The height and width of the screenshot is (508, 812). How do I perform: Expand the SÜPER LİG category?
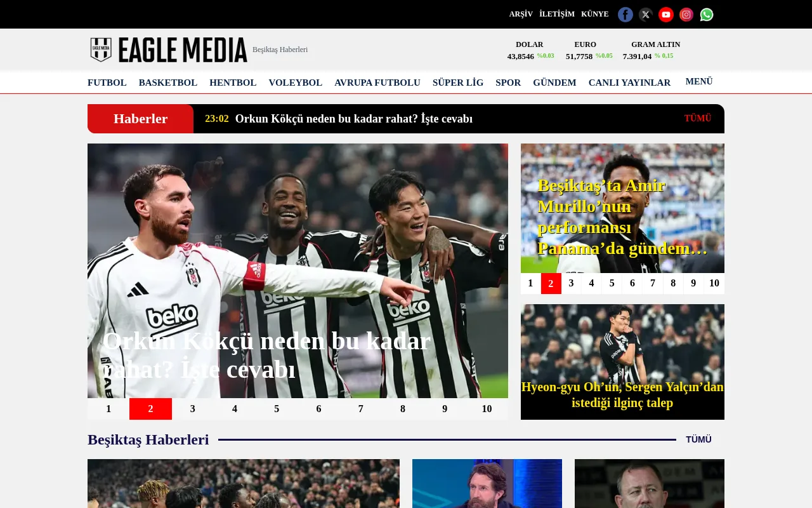point(458,83)
